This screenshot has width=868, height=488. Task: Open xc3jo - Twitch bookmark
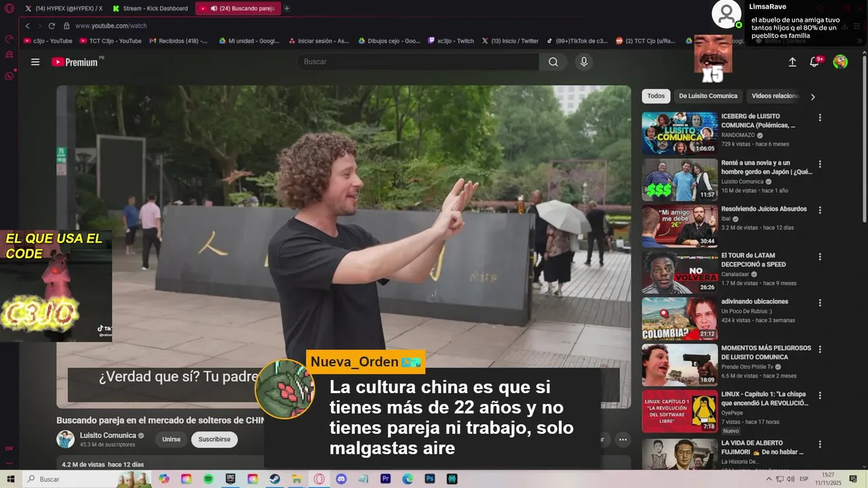pos(451,41)
